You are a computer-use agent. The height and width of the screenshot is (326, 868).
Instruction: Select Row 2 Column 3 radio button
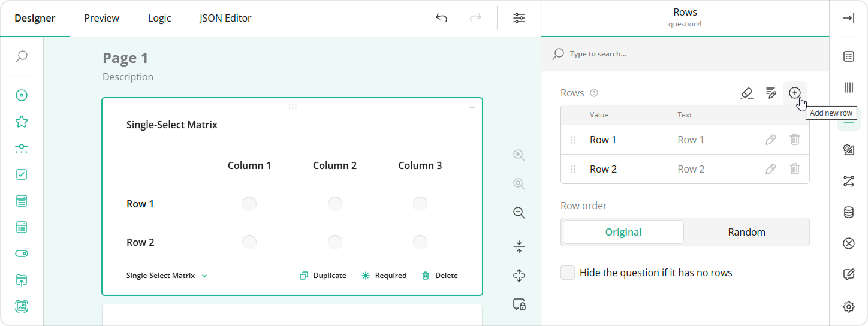[420, 242]
